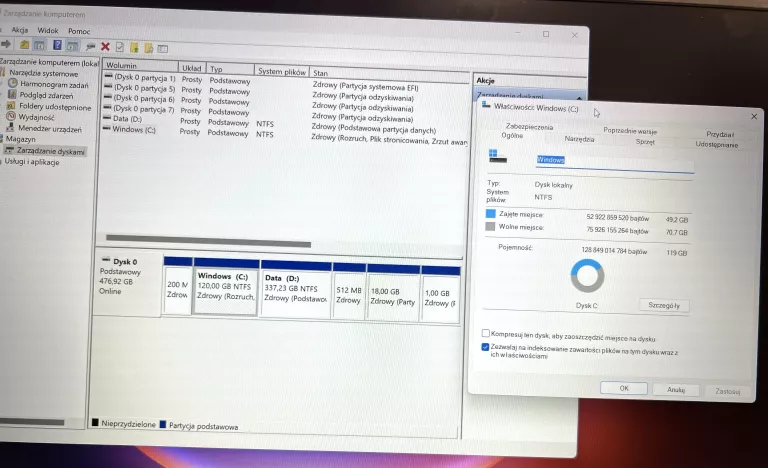Image resolution: width=768 pixels, height=468 pixels.
Task: Click the volume list horizontal scrollbar
Action: pyautogui.click(x=208, y=241)
